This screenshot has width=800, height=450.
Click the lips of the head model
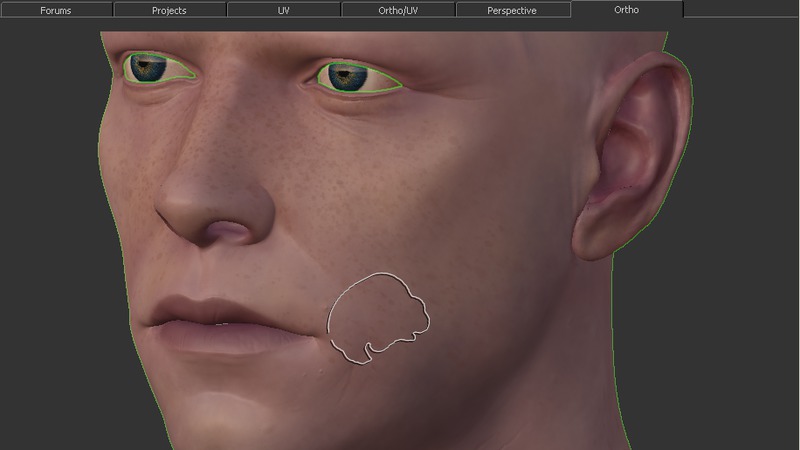(230, 324)
